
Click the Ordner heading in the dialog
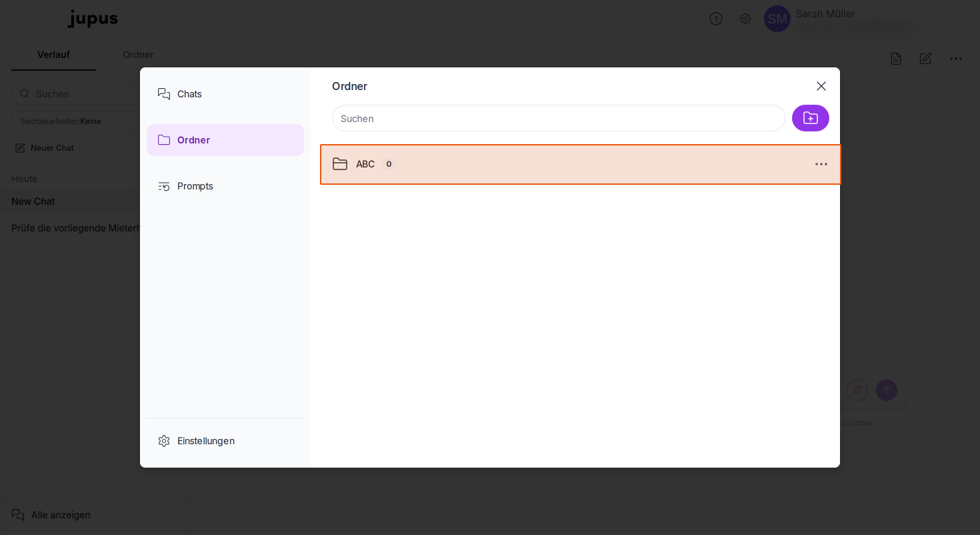349,86
